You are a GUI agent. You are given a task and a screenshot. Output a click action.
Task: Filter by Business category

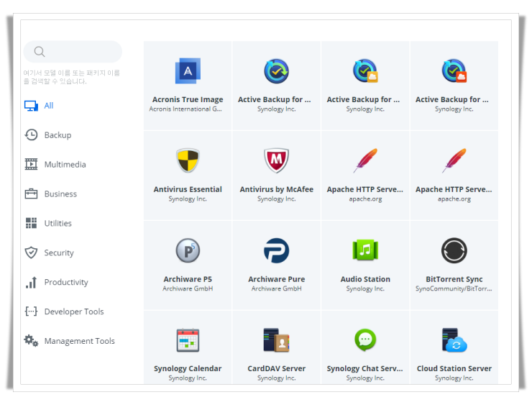[x=60, y=194]
